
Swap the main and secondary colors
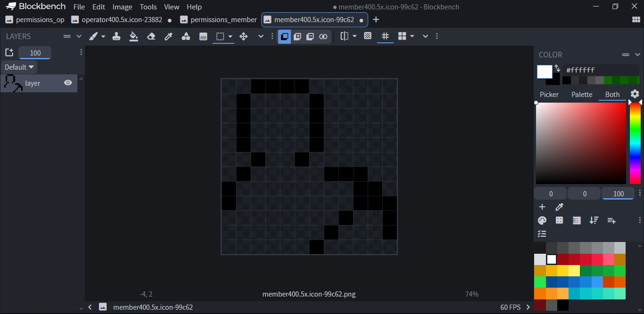(557, 68)
